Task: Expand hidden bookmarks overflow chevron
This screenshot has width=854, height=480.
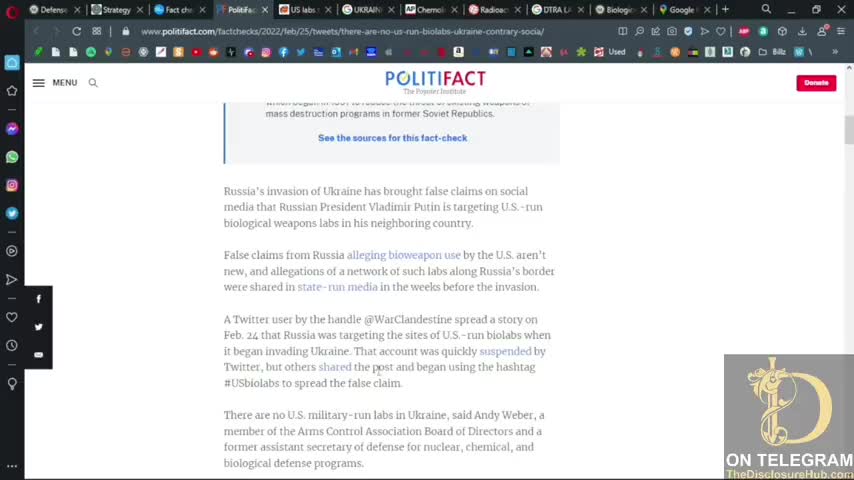Action: tap(835, 52)
